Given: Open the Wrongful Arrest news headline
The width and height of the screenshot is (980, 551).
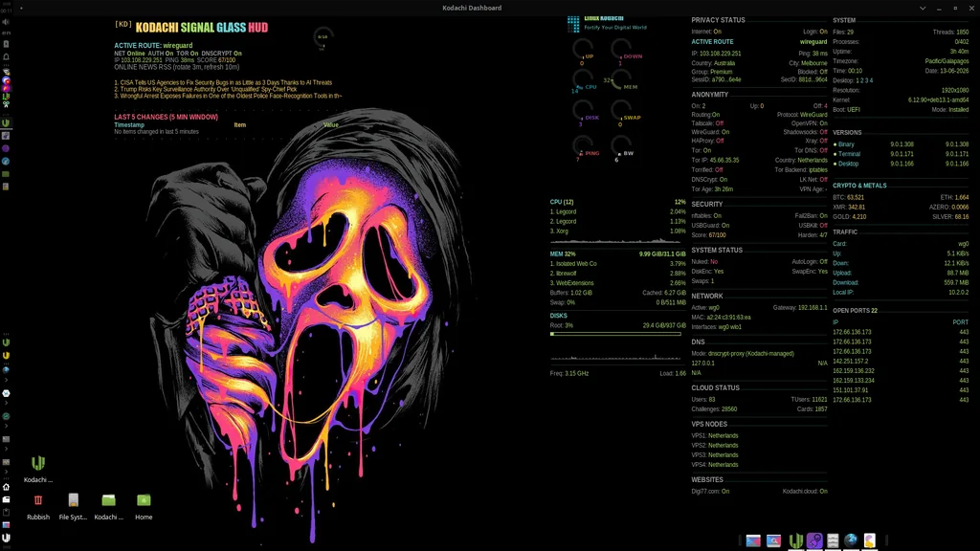Looking at the screenshot, I should [228, 97].
